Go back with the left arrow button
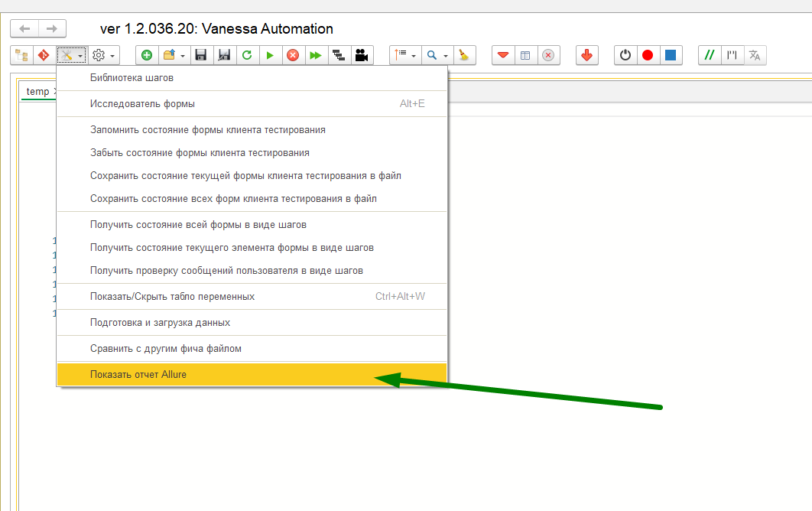812x511 pixels. click(24, 28)
